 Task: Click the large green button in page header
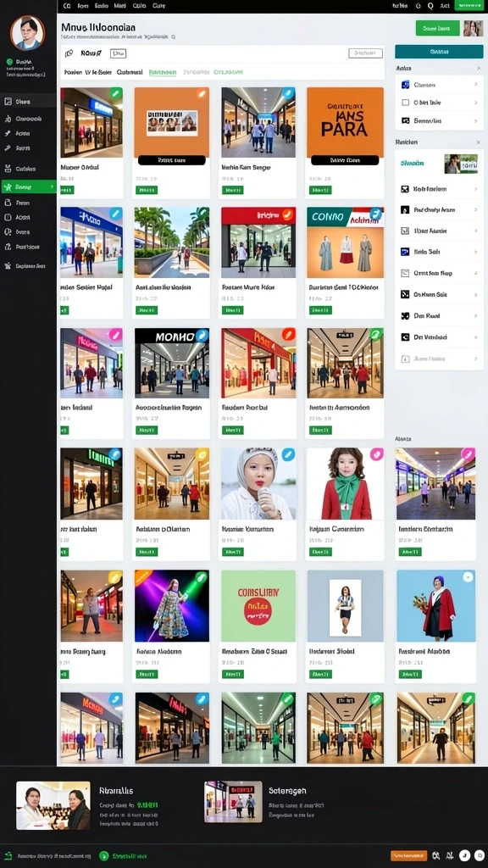click(x=437, y=28)
